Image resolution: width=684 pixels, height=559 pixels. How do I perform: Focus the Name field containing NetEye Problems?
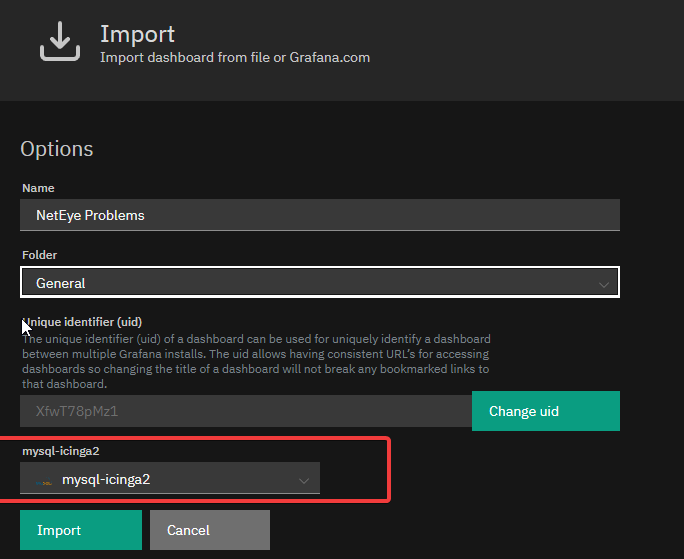(x=320, y=215)
